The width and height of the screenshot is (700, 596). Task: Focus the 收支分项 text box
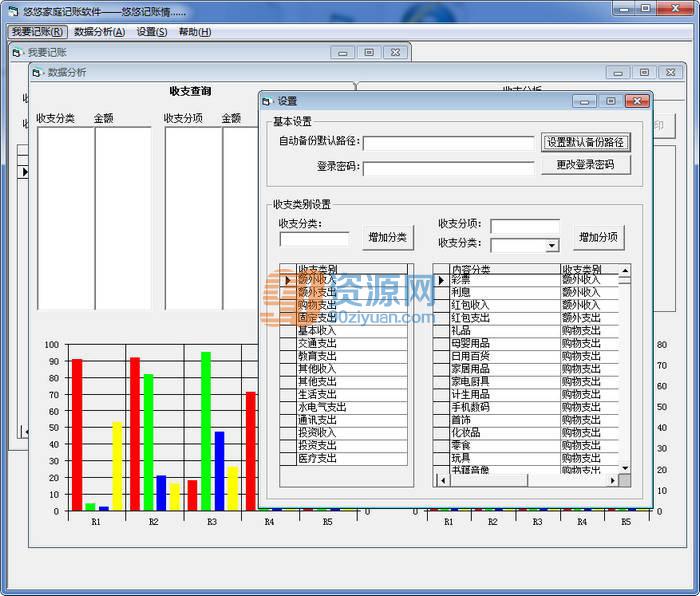click(x=525, y=225)
